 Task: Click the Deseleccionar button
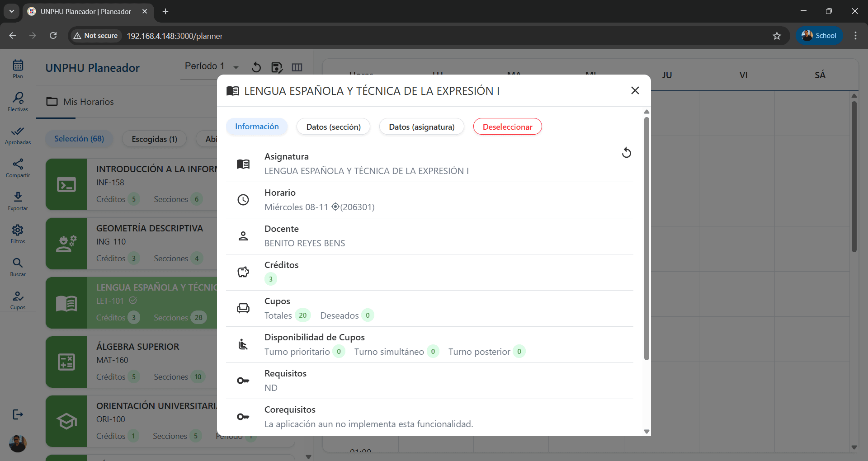click(508, 127)
